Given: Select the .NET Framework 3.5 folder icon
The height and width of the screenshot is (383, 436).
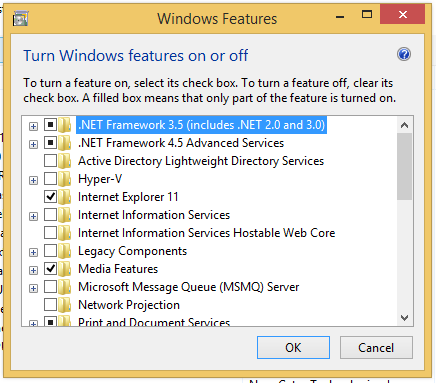Looking at the screenshot, I should pos(64,125).
